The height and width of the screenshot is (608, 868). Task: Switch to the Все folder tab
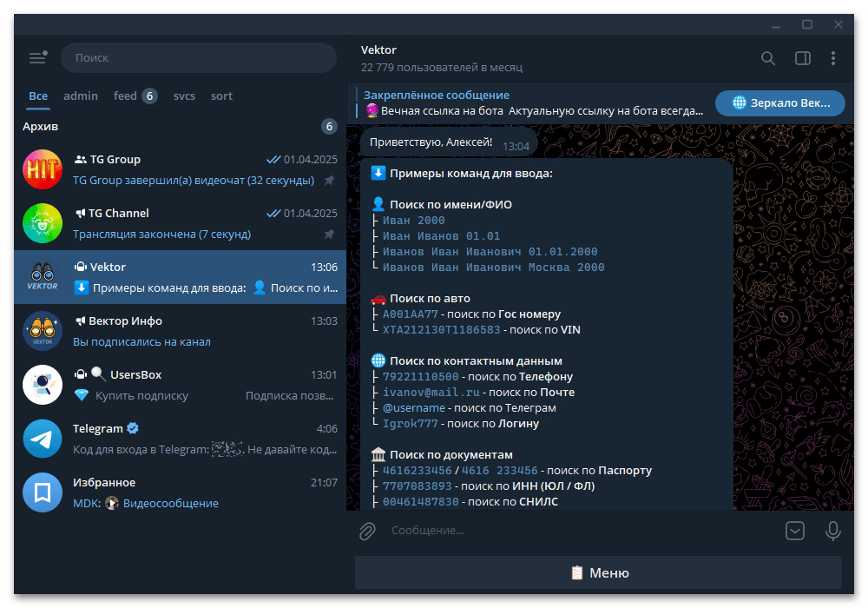pyautogui.click(x=38, y=96)
